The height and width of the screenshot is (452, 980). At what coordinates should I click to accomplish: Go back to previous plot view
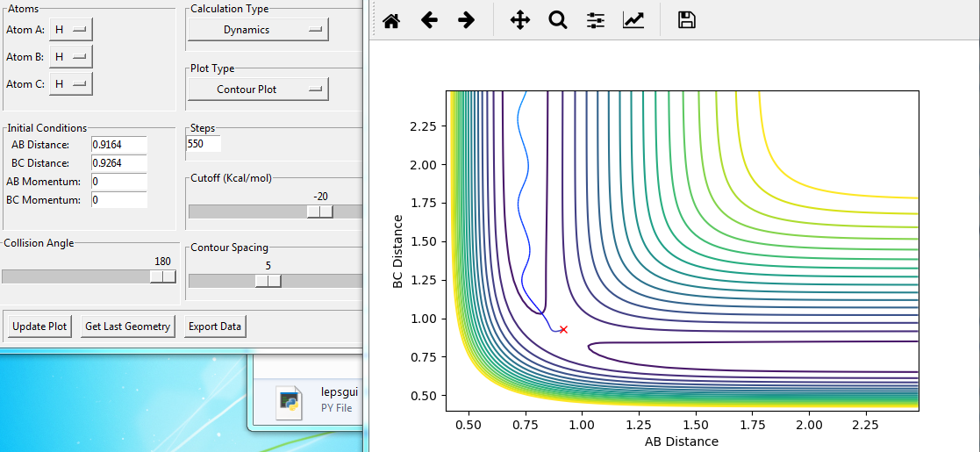(x=429, y=21)
